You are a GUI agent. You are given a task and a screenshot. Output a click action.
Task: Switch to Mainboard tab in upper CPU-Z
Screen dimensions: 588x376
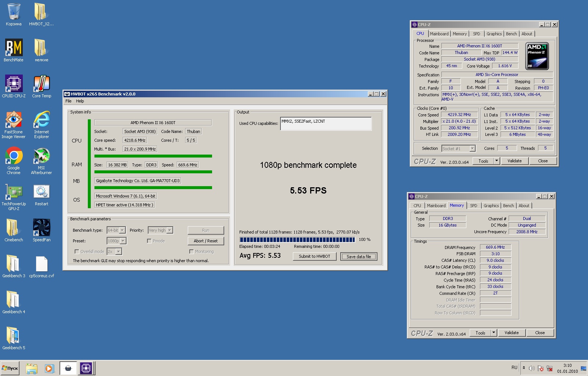pos(439,34)
